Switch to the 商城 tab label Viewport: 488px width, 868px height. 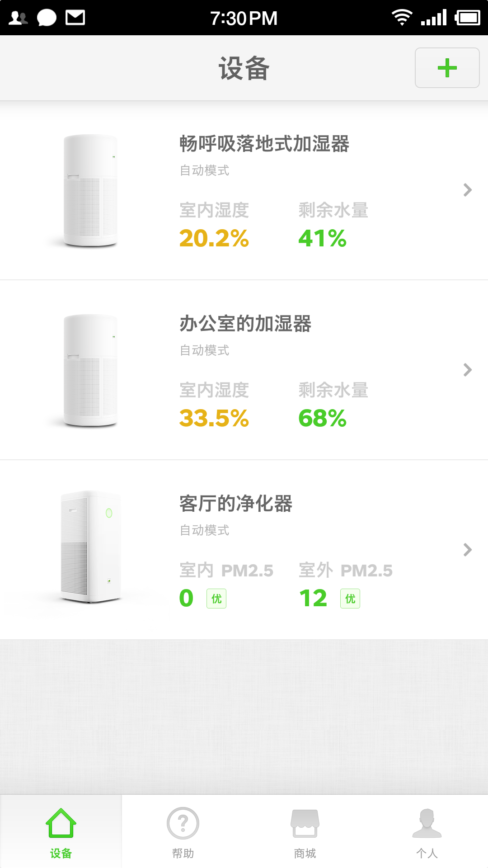tap(305, 853)
